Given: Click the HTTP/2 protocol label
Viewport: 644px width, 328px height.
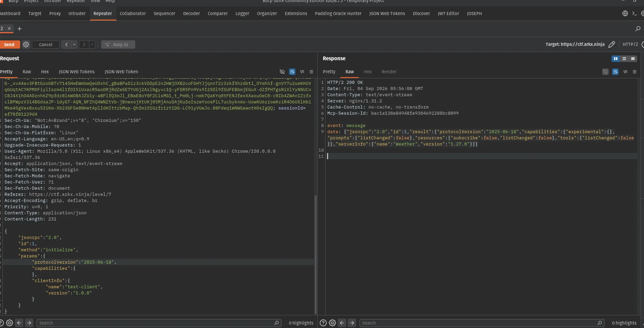Looking at the screenshot, I should [630, 44].
